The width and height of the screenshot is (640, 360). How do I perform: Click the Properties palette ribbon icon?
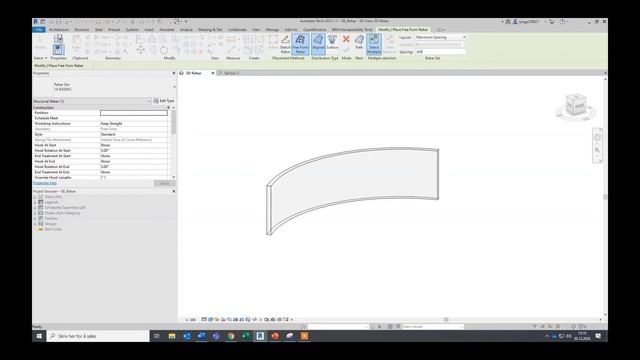[58, 50]
